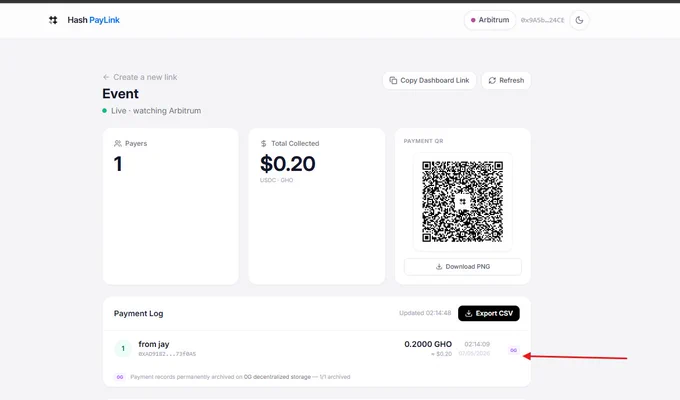Toggle dark mode with moon icon

click(579, 20)
